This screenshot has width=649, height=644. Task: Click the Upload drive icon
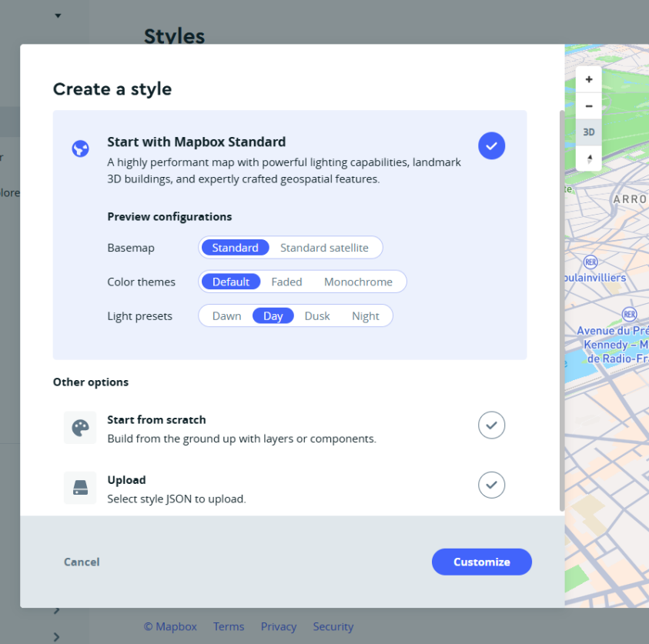tap(80, 488)
